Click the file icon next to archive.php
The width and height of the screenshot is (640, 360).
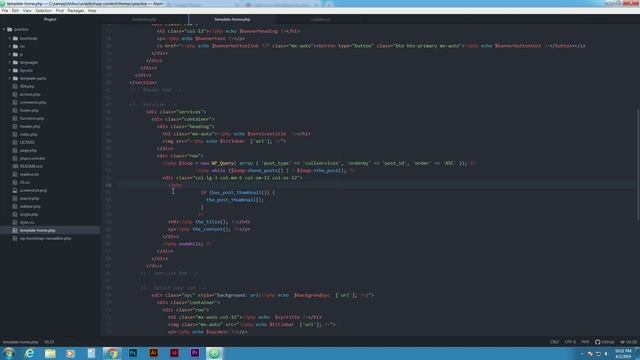click(15, 94)
